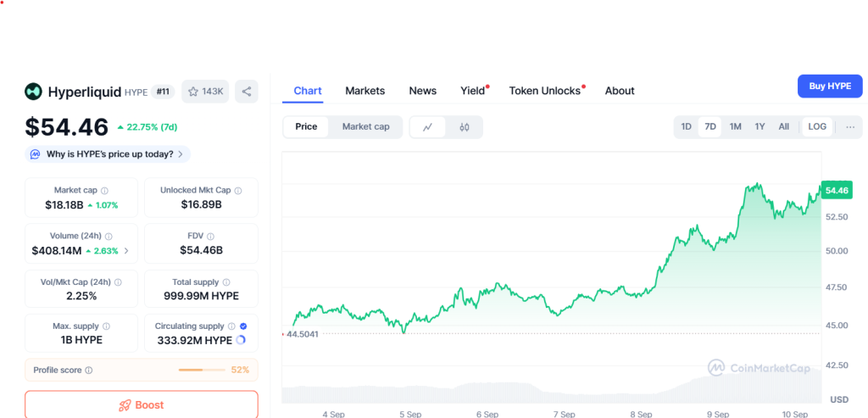Click the Profile score info icon
The height and width of the screenshot is (418, 868).
coord(89,371)
